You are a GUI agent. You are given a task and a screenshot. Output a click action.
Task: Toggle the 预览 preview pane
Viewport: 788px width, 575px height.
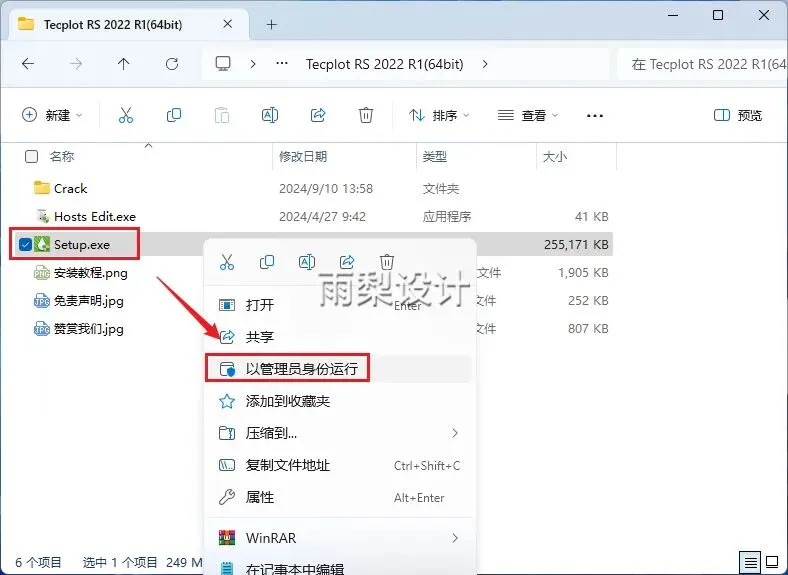pyautogui.click(x=738, y=116)
